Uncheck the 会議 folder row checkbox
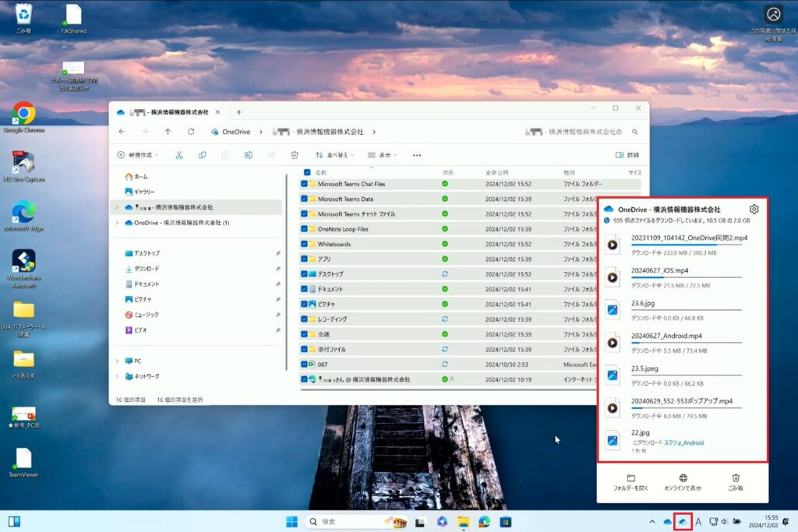The image size is (798, 532). coord(304,334)
